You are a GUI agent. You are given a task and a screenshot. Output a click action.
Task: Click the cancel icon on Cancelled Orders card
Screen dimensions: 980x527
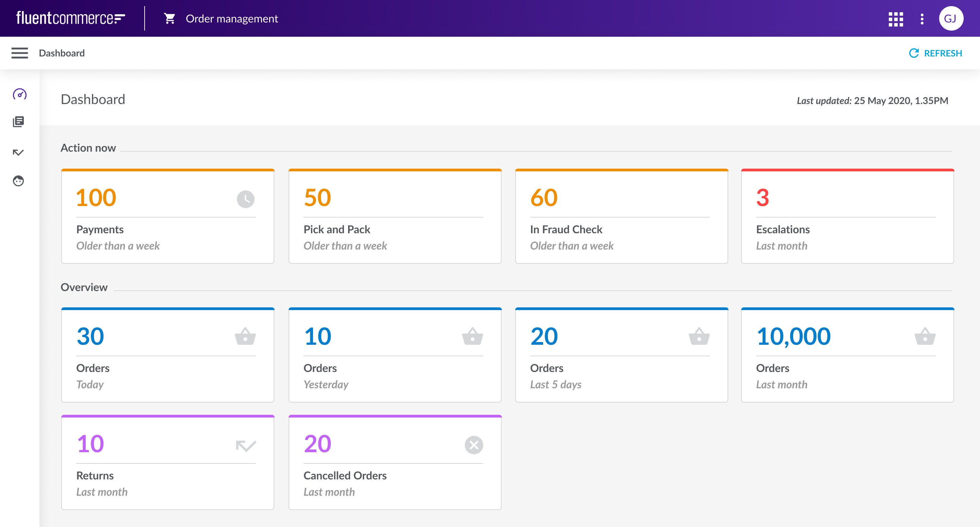click(473, 445)
